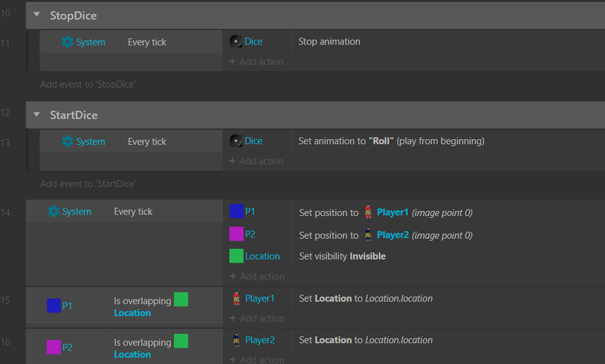Select the Every tick condition in event 14
Screen dimensions: 605x364
(133, 212)
